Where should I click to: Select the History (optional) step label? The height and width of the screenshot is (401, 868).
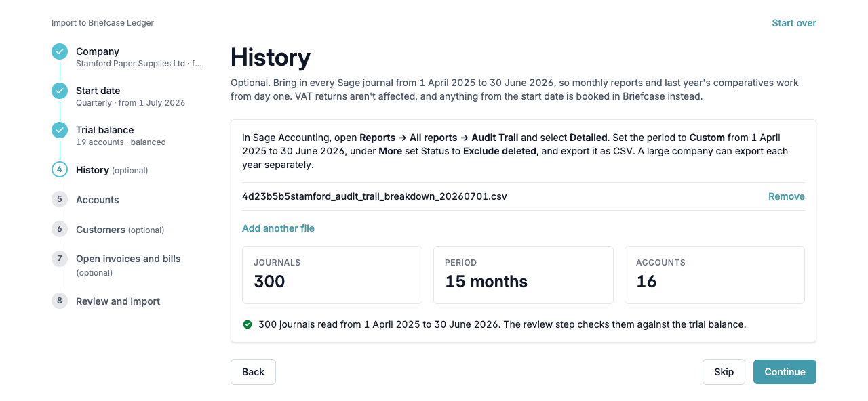(112, 170)
